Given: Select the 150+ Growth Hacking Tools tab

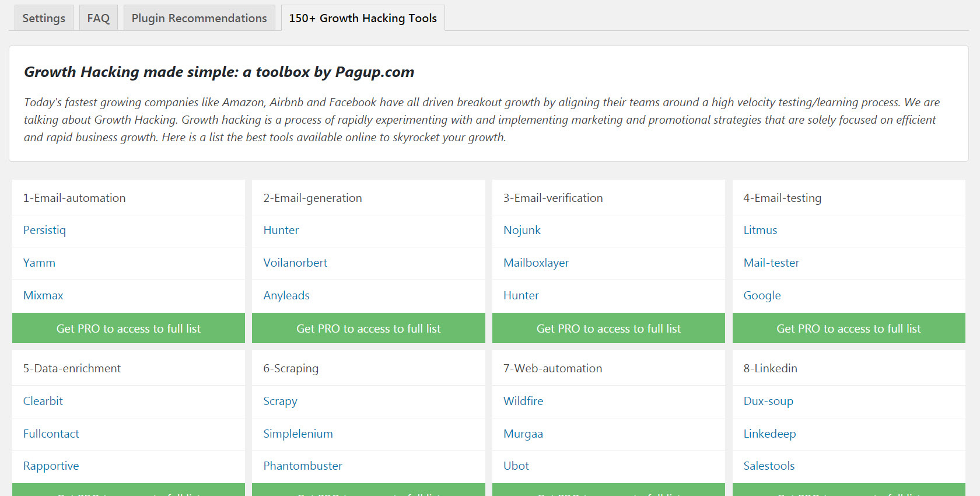Looking at the screenshot, I should click(x=362, y=18).
